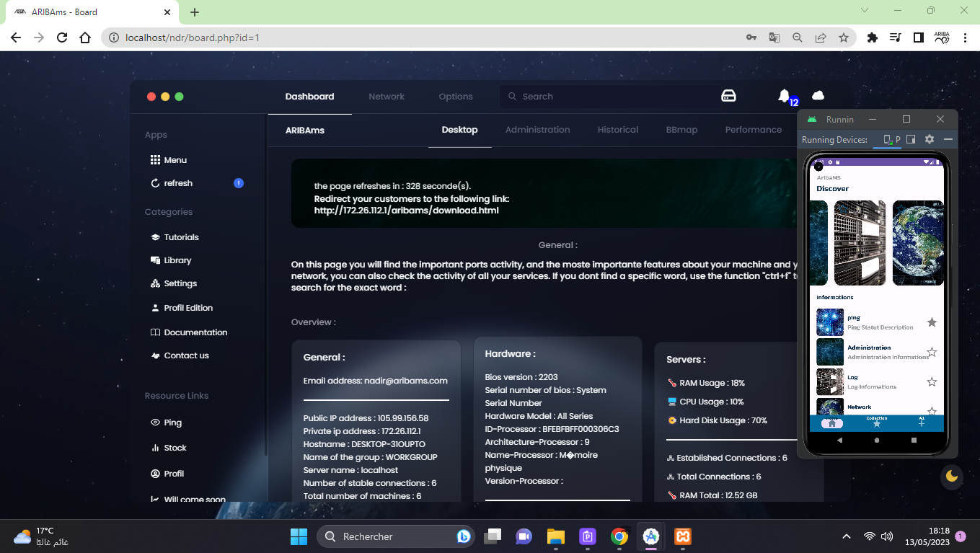This screenshot has width=980, height=553.
Task: Show hidden icons in system tray
Action: pos(847,536)
